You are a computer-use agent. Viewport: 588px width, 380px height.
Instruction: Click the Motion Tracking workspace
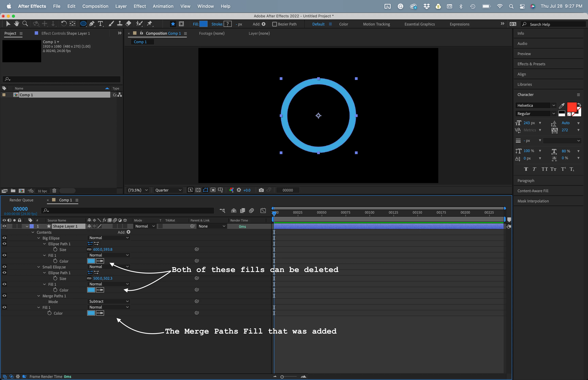(376, 24)
